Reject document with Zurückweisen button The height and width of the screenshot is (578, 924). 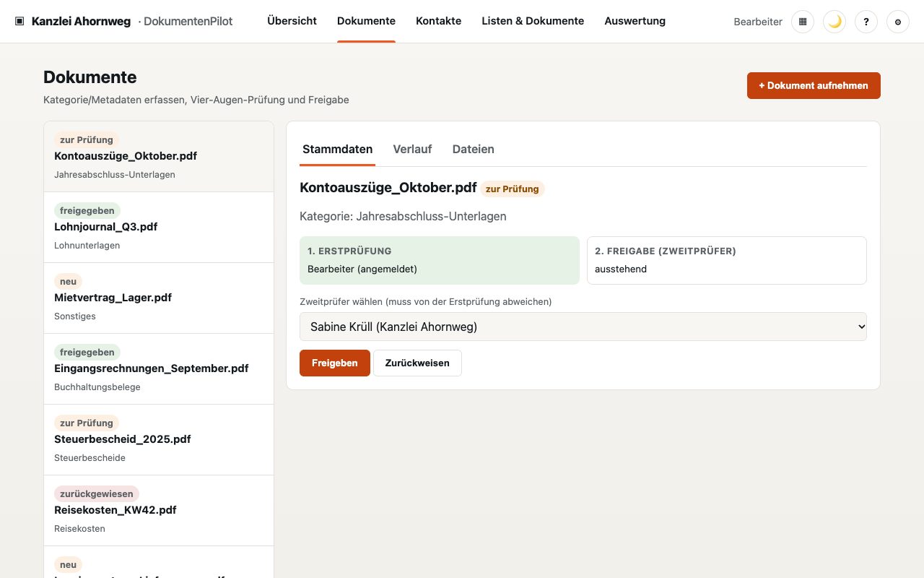417,363
